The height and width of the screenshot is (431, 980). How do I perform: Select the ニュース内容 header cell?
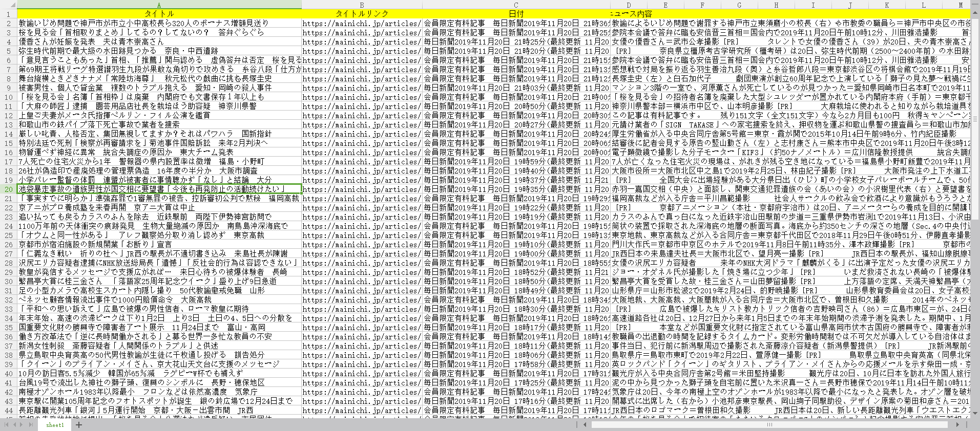(x=631, y=14)
